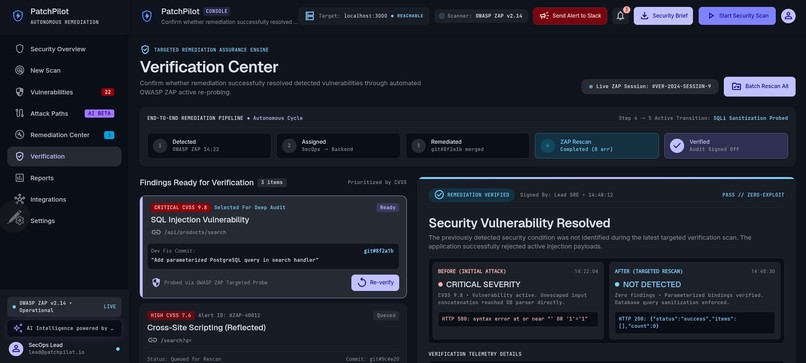Click the Verification shield-check icon

coord(20,156)
